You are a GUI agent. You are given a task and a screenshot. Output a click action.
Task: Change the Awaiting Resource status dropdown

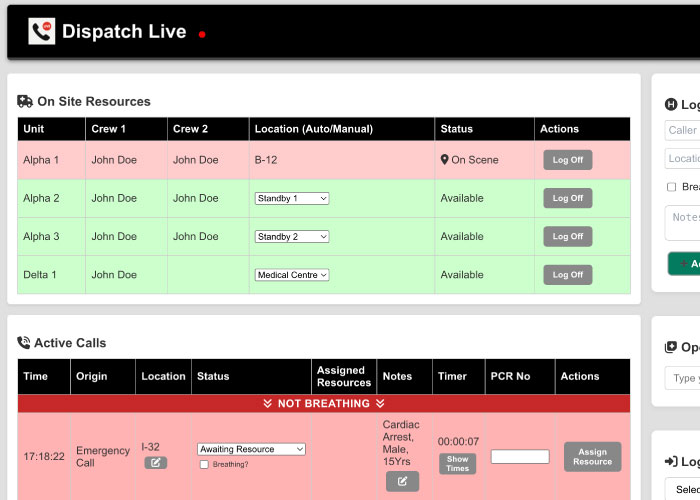coord(251,449)
